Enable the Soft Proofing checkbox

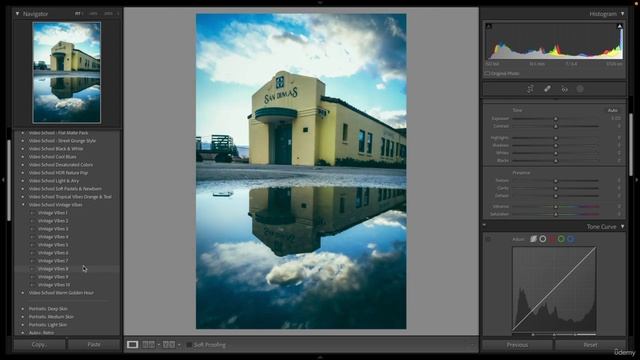[x=189, y=345]
